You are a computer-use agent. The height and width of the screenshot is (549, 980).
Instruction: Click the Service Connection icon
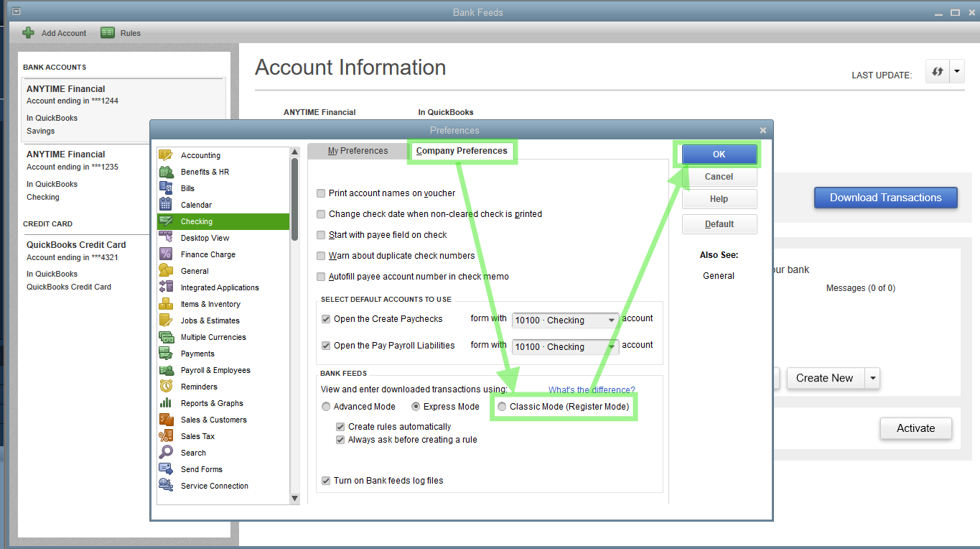166,486
